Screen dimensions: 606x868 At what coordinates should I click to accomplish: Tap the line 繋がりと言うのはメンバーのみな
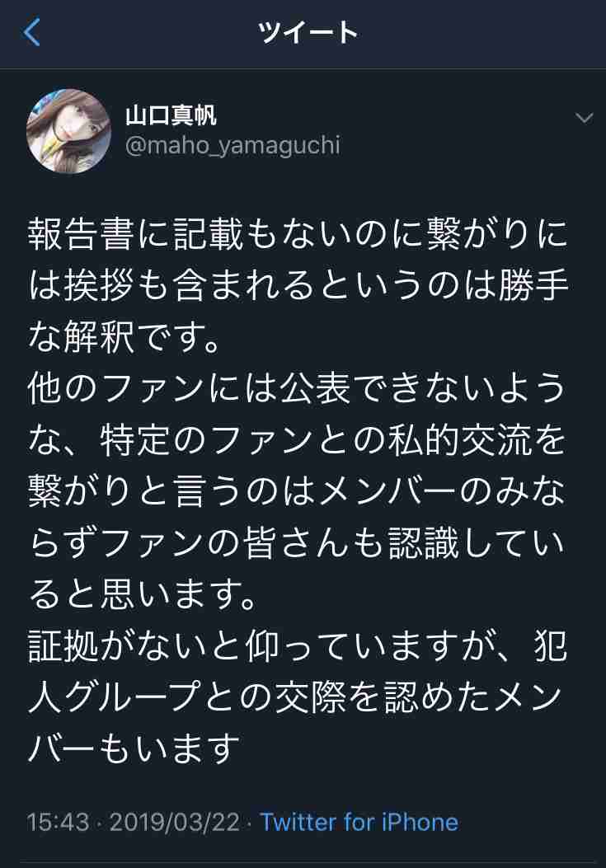297,491
